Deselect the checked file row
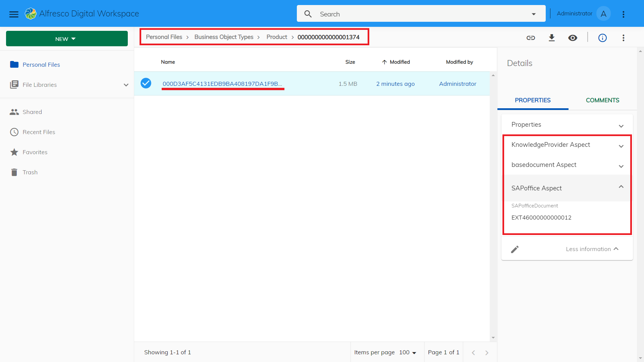The image size is (644, 362). (146, 83)
